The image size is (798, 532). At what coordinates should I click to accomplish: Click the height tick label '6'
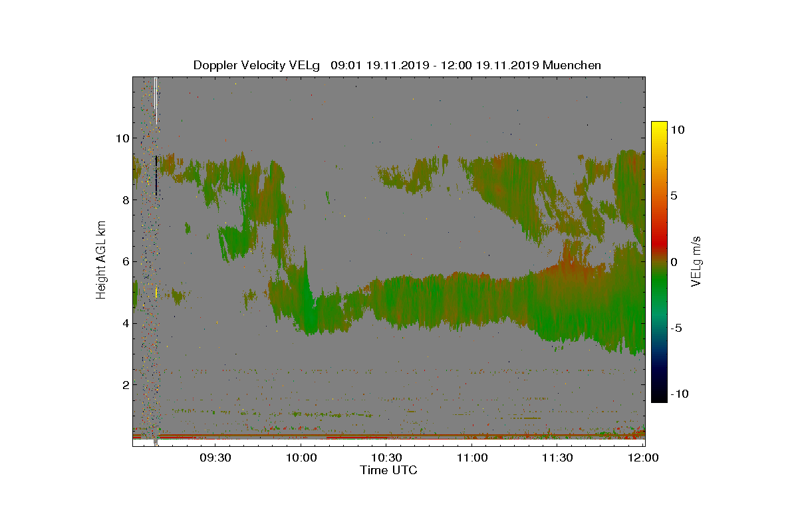[x=124, y=261]
